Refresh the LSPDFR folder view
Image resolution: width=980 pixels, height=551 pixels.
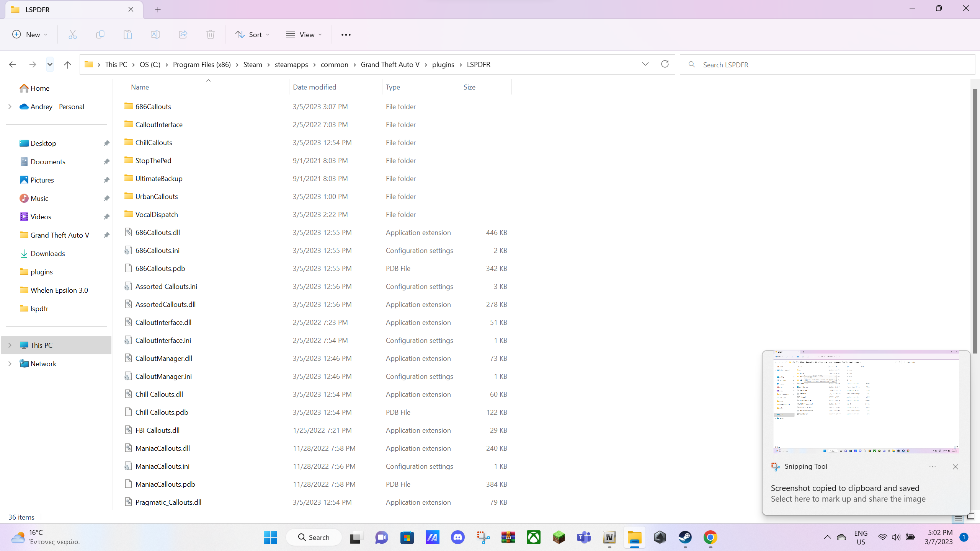point(665,64)
